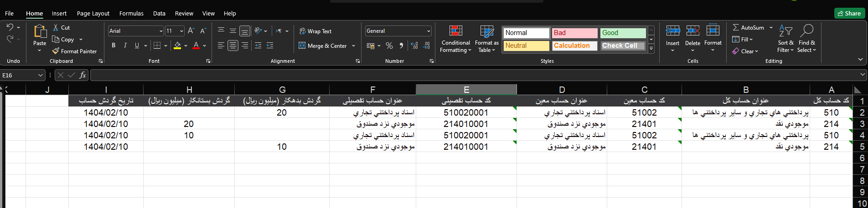Toggle Italic formatting
The image size is (868, 208).
click(125, 46)
